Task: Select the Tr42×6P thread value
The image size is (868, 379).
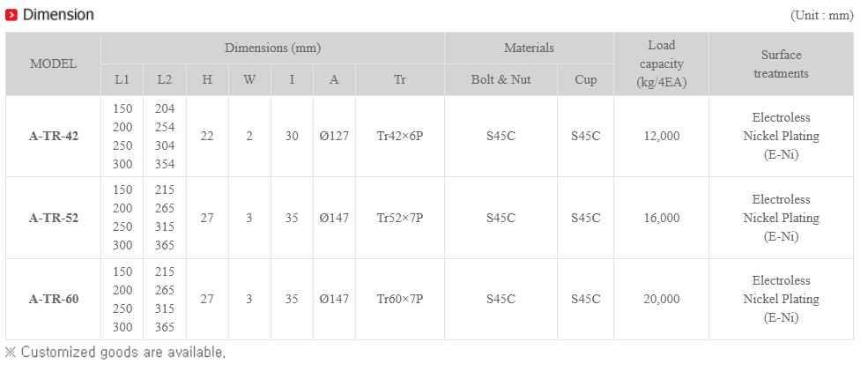Action: tap(400, 136)
